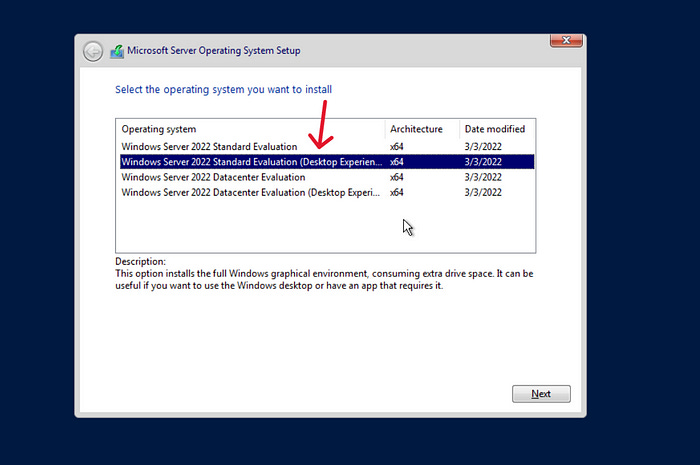Select Standard Evaluation (Desktop Experience) row
The image size is (700, 465).
327,162
